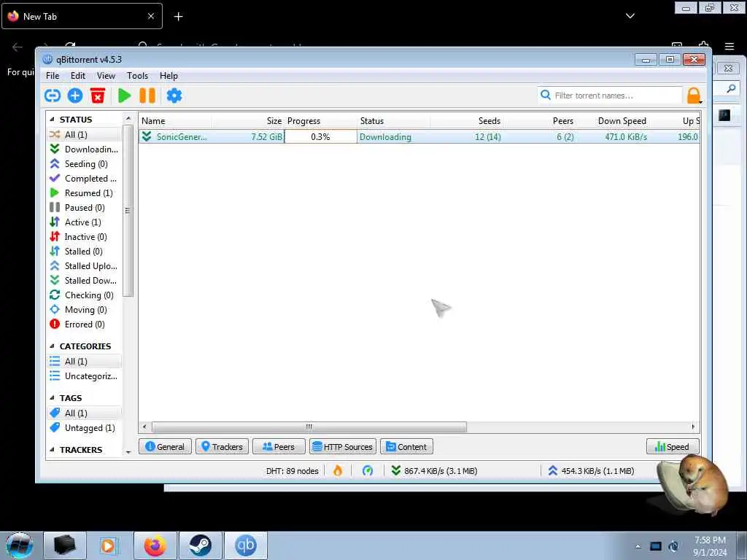Screen dimensions: 747x560
Task: Click DHT: 89 nodes status text
Action: tap(292, 471)
